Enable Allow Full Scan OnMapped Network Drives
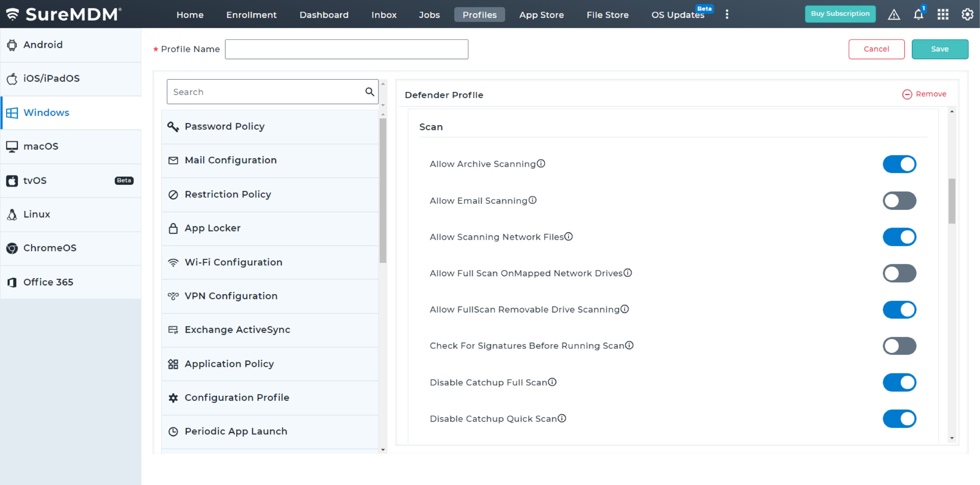Viewport: 980px width, 485px height. [899, 273]
